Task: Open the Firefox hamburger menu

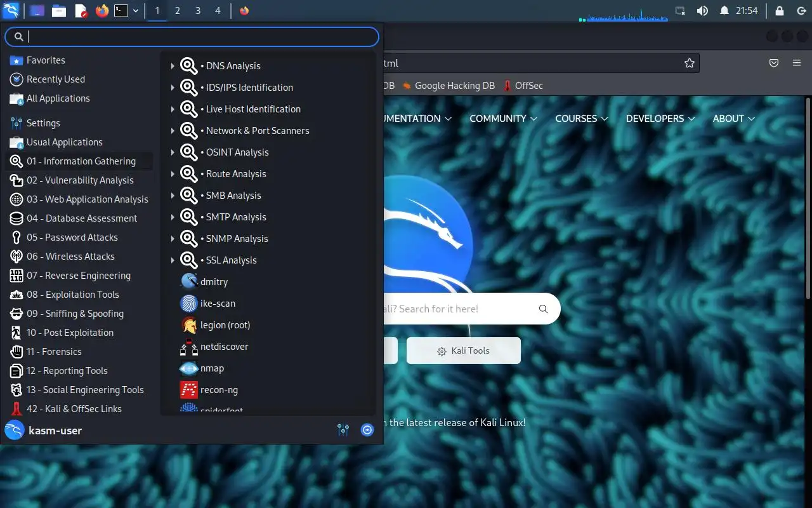Action: click(797, 63)
